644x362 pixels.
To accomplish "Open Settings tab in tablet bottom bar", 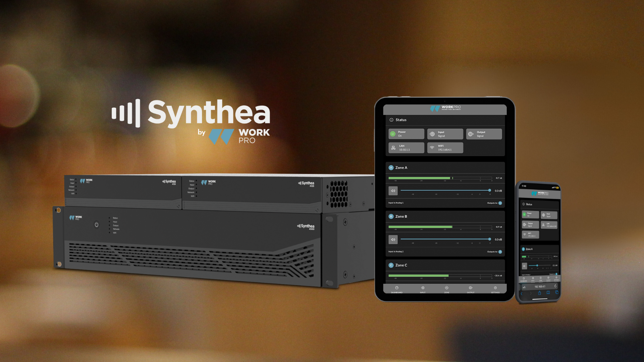I will pyautogui.click(x=495, y=289).
